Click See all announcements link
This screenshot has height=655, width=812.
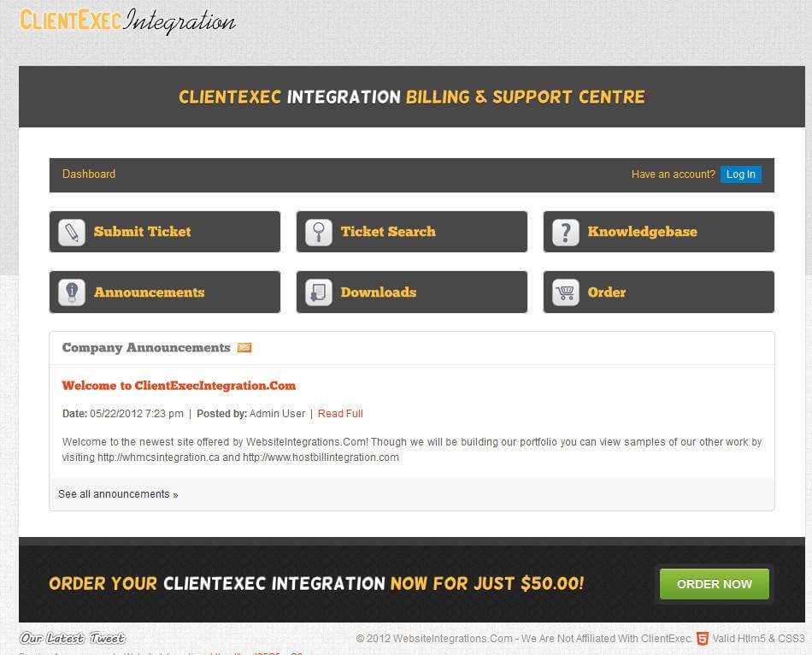(118, 494)
